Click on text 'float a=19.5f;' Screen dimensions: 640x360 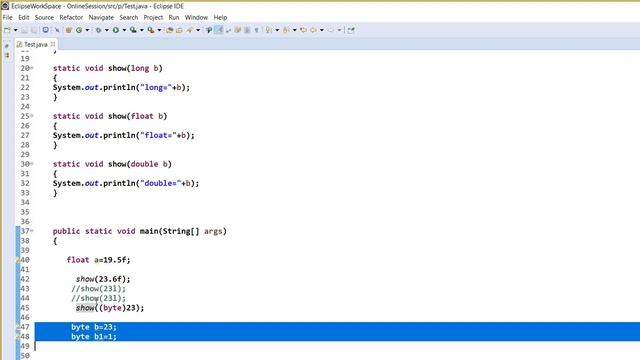point(98,260)
